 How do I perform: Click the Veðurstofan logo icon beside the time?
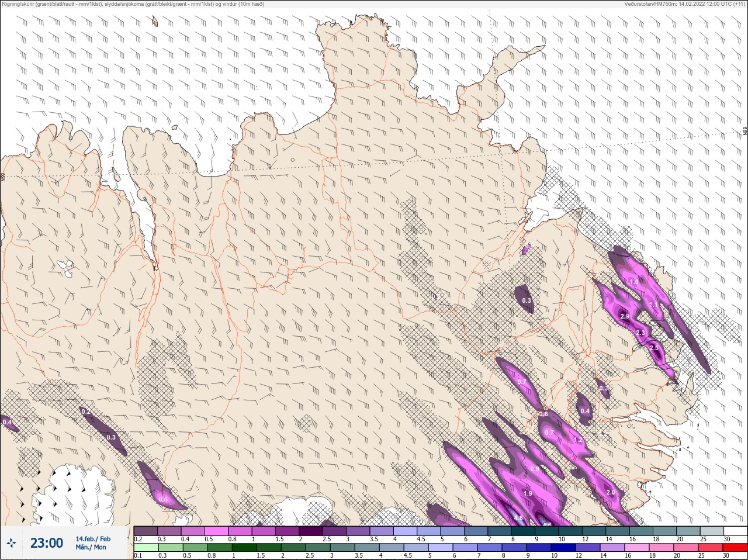point(12,543)
